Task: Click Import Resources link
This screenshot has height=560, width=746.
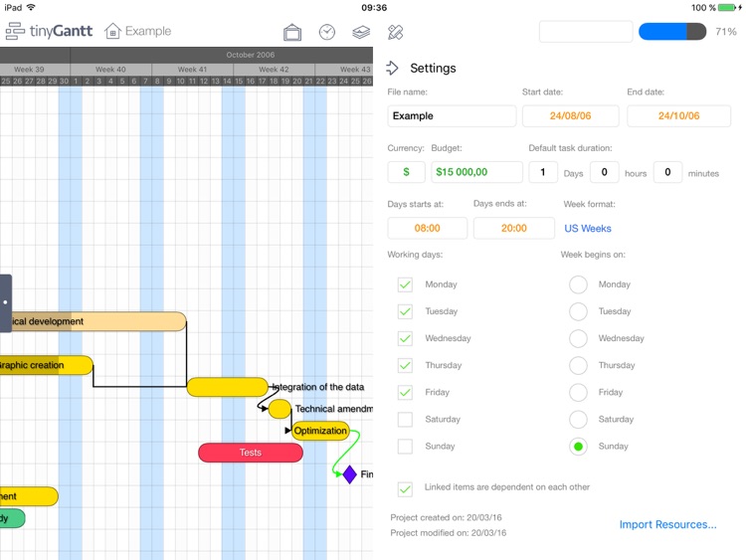Action: [667, 524]
